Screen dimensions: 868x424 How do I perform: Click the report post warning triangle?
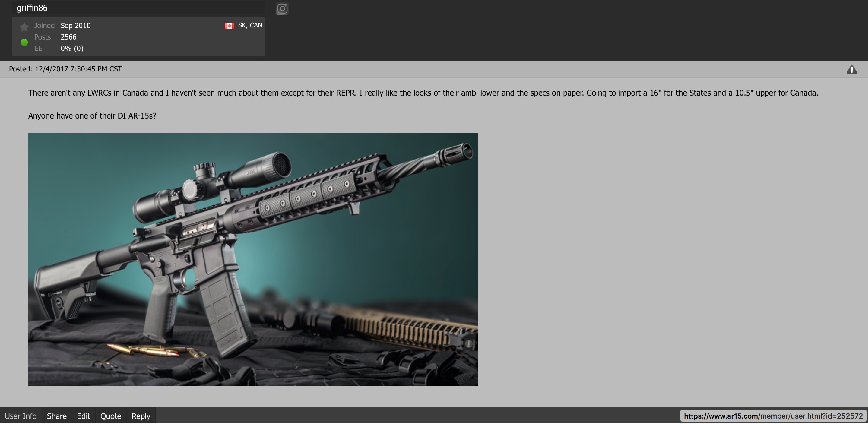pyautogui.click(x=851, y=69)
